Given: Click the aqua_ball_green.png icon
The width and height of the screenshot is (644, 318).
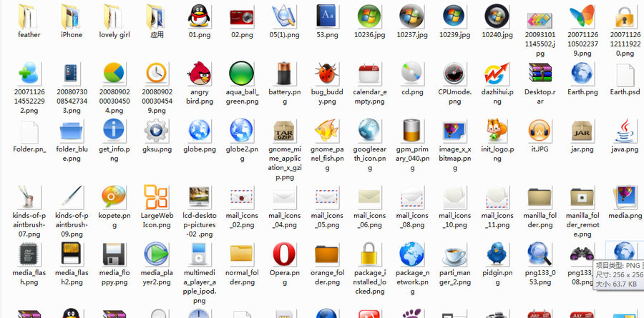Looking at the screenshot, I should tap(241, 74).
